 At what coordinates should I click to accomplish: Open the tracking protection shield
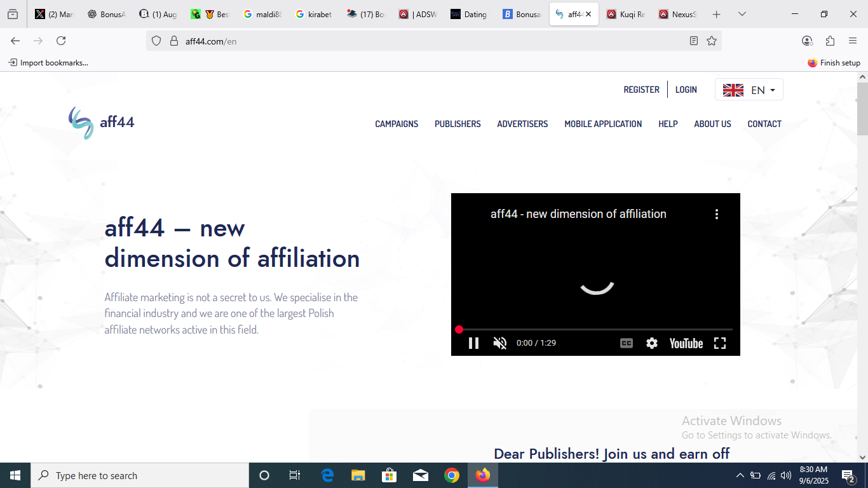156,41
